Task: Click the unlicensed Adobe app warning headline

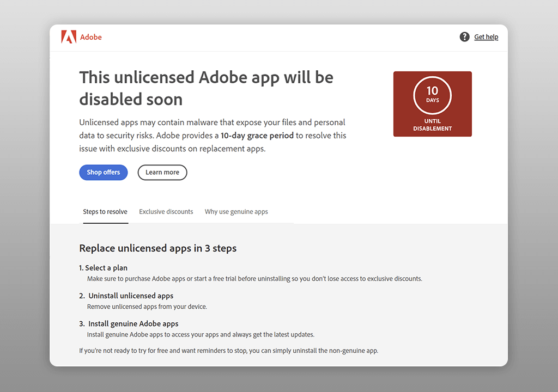Action: point(206,88)
